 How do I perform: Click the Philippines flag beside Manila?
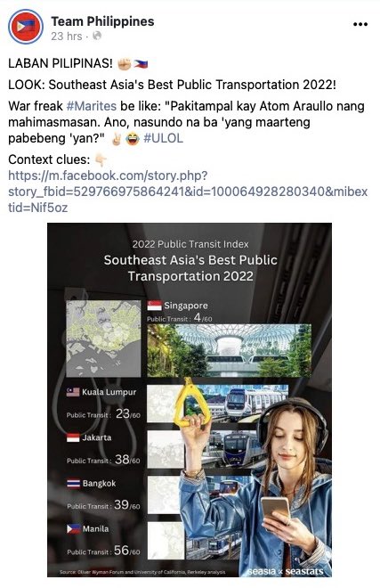pyautogui.click(x=74, y=529)
